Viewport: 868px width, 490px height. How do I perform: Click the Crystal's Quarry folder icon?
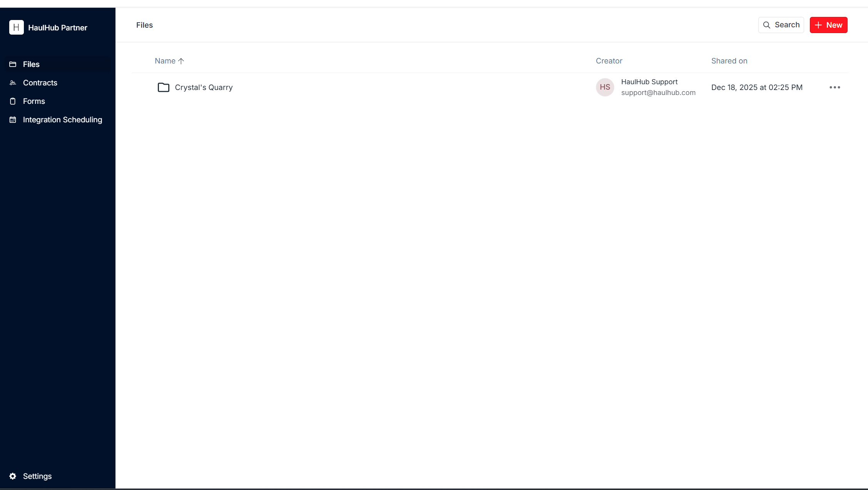pos(163,87)
